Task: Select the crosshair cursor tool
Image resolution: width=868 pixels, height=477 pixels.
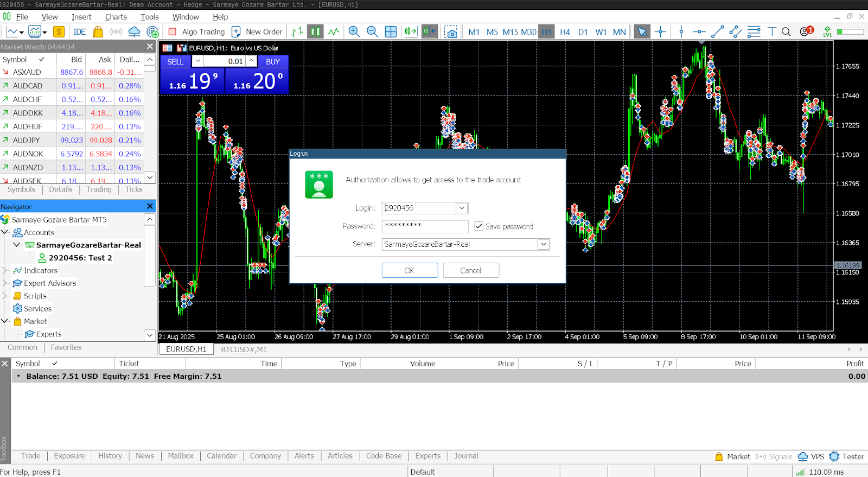Action: click(660, 31)
